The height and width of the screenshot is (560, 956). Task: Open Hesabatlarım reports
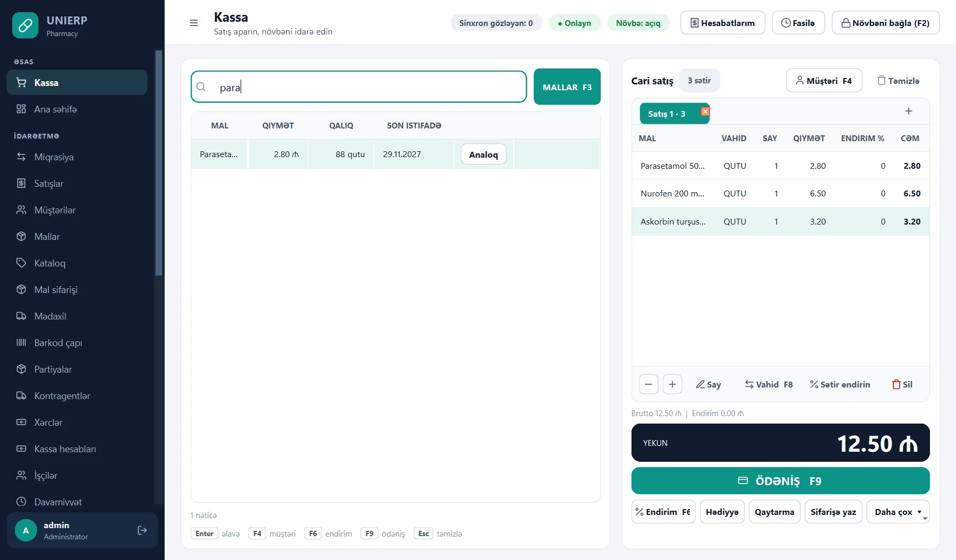tap(723, 23)
